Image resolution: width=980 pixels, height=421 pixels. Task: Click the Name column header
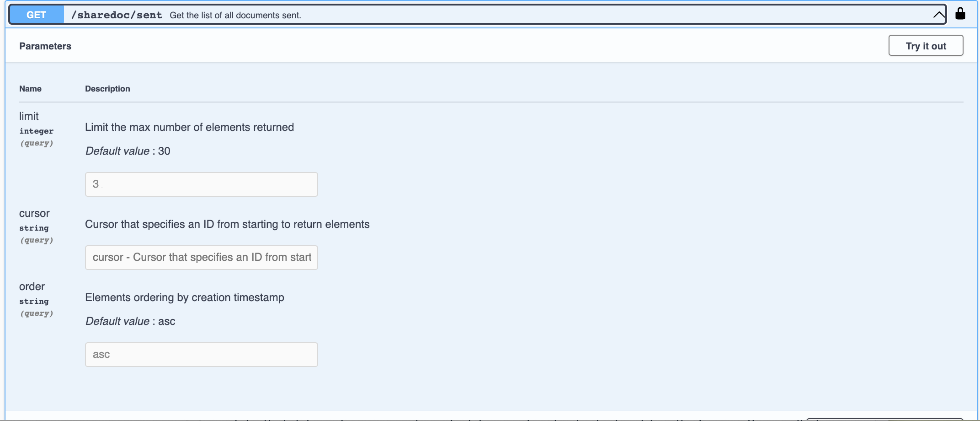30,89
